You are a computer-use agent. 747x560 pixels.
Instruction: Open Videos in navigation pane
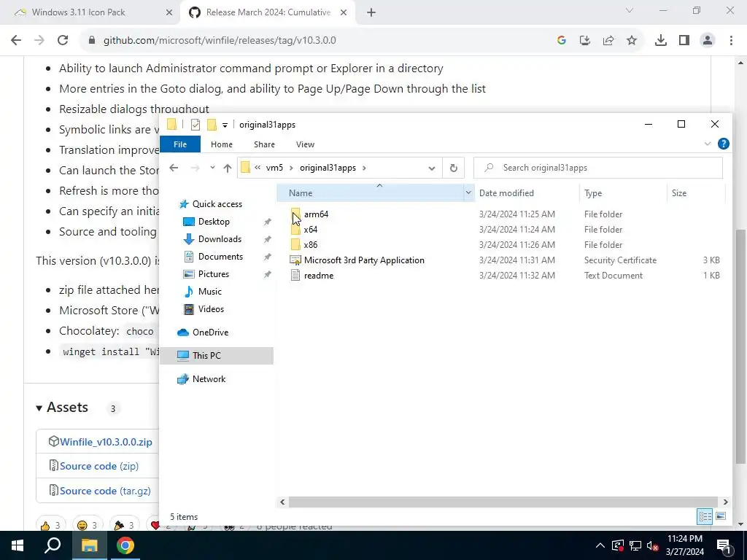point(211,309)
